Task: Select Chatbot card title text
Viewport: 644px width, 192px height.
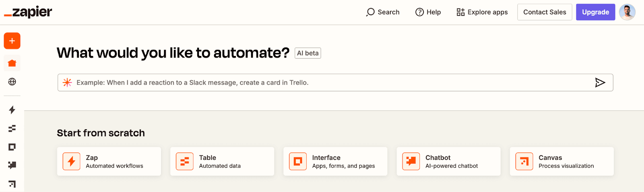Action: [438, 158]
